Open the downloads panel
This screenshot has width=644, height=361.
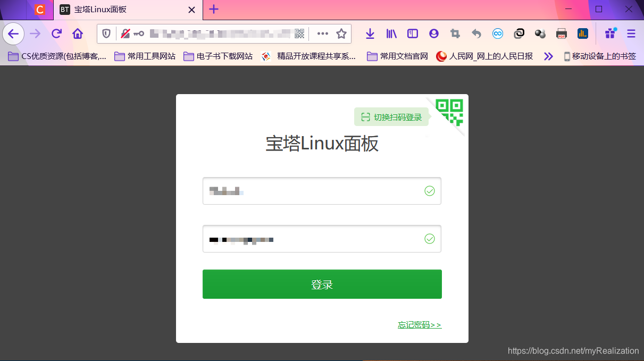[370, 34]
